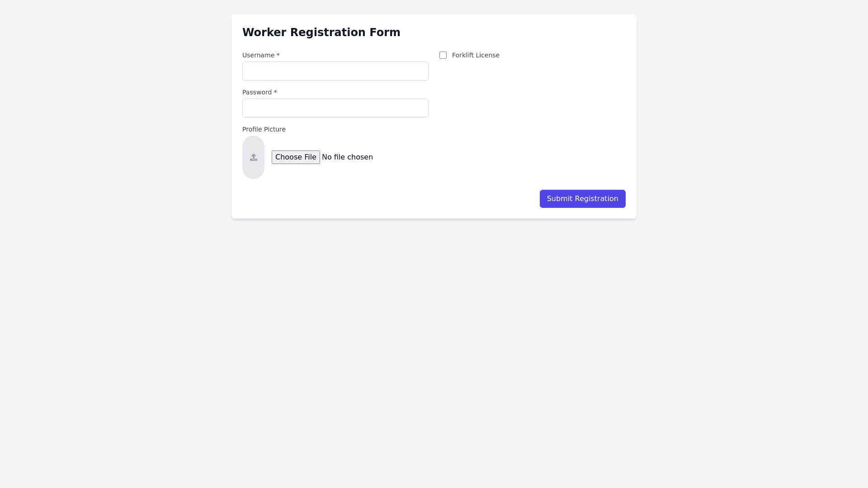
Task: Focus the Username input field
Action: [x=335, y=71]
